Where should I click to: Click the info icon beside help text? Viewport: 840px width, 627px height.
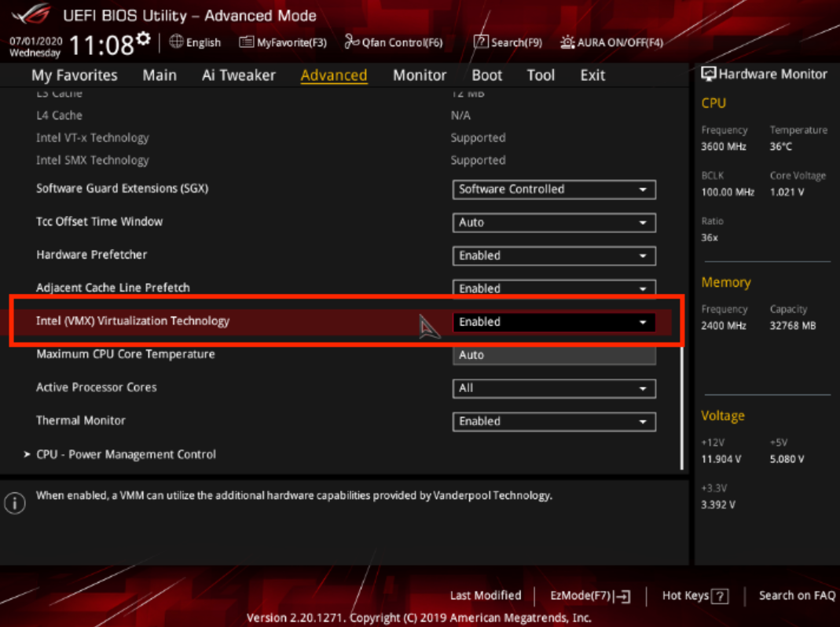(14, 503)
